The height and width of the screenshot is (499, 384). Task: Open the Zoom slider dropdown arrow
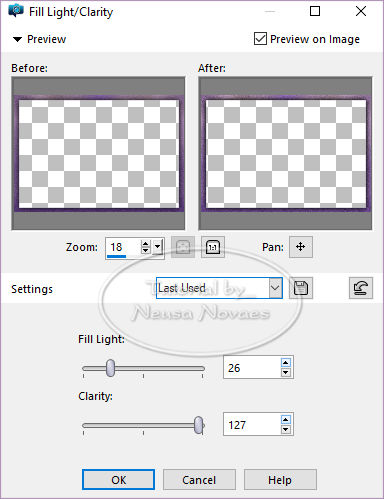(x=158, y=247)
